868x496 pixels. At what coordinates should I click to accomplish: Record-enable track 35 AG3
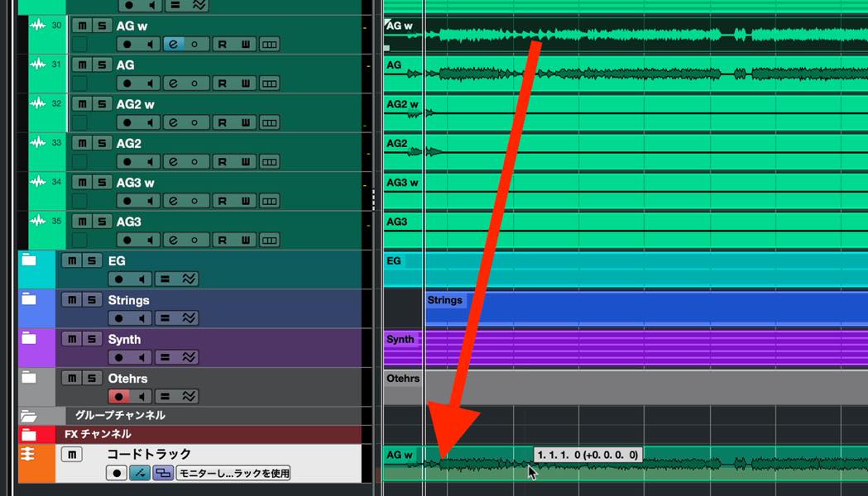pyautogui.click(x=127, y=241)
